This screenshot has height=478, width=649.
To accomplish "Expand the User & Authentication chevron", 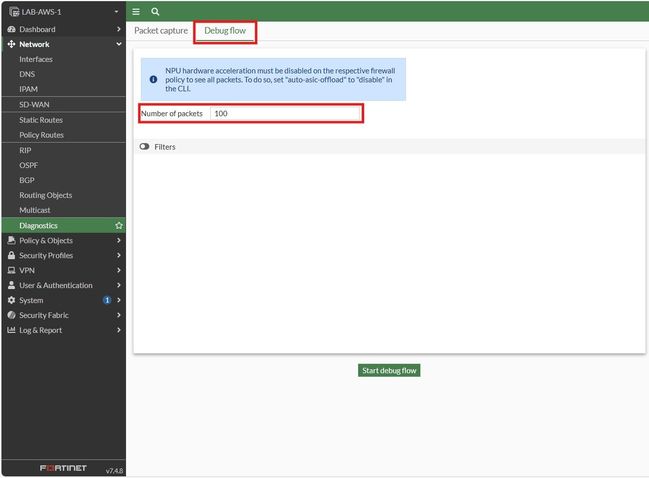I will tap(119, 285).
